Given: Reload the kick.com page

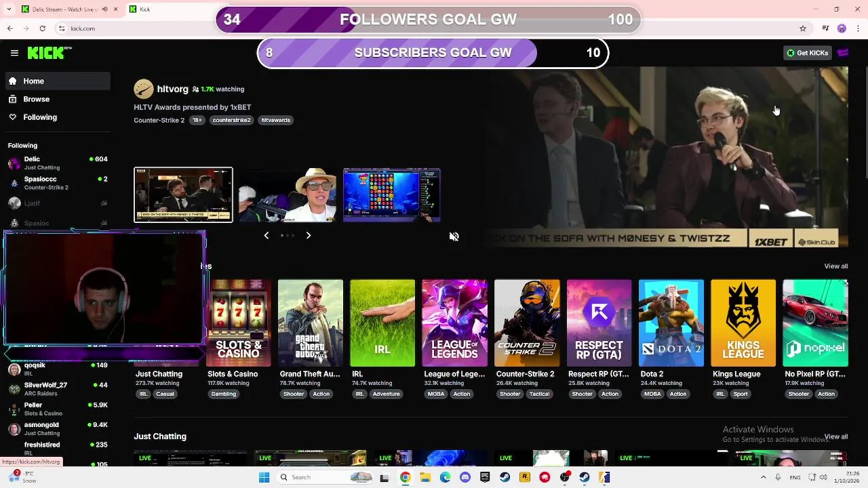Looking at the screenshot, I should pyautogui.click(x=42, y=28).
